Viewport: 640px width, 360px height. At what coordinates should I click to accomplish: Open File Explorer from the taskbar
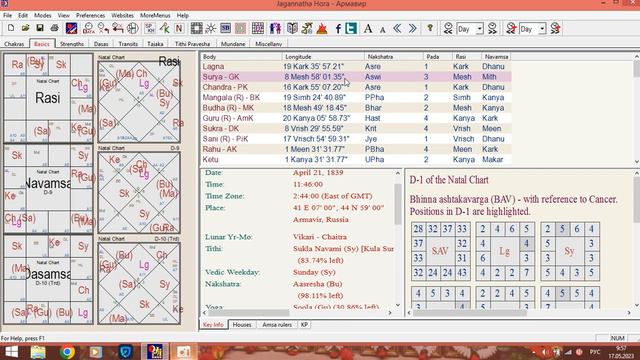click(38, 352)
